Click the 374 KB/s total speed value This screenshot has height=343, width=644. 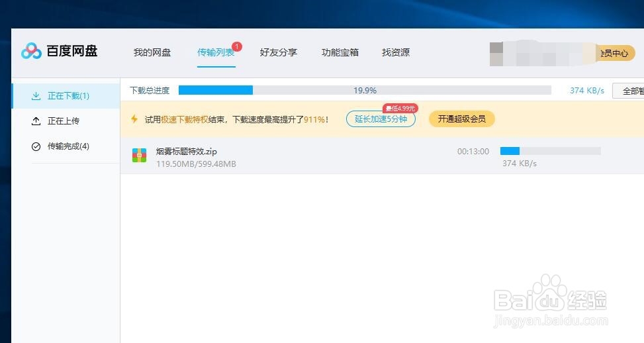click(587, 90)
